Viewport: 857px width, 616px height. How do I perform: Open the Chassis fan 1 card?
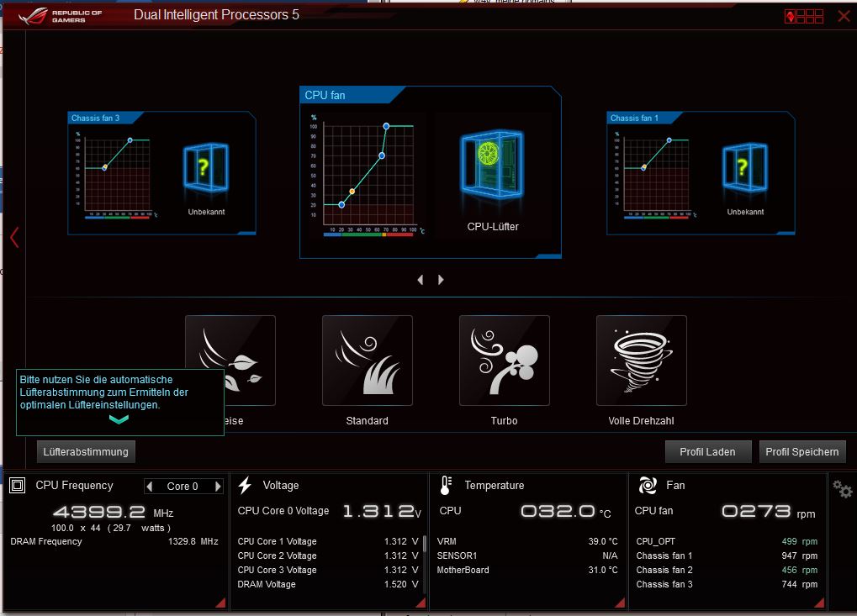coord(701,173)
